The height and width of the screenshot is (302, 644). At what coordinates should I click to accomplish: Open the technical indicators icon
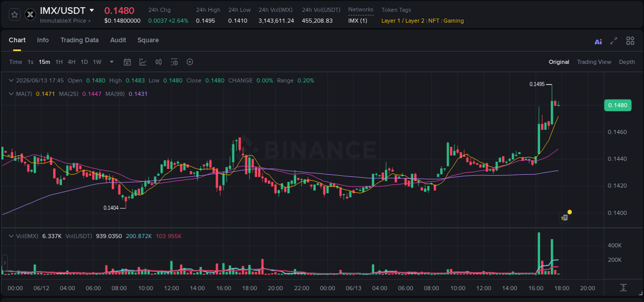[x=143, y=62]
